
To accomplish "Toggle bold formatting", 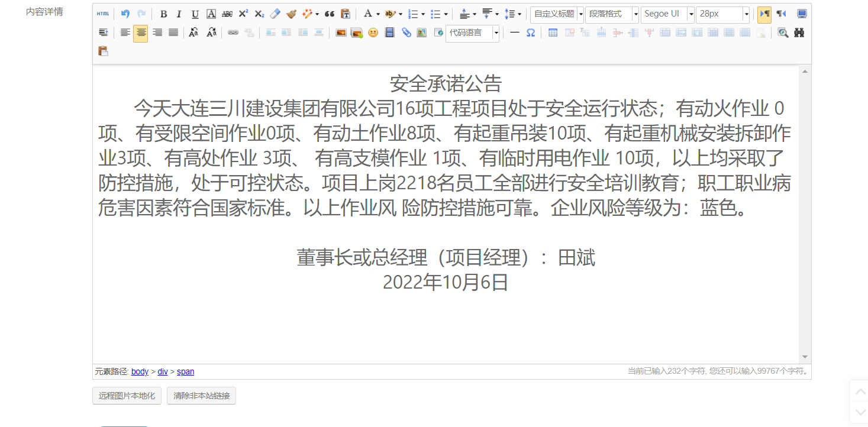I will [x=163, y=14].
